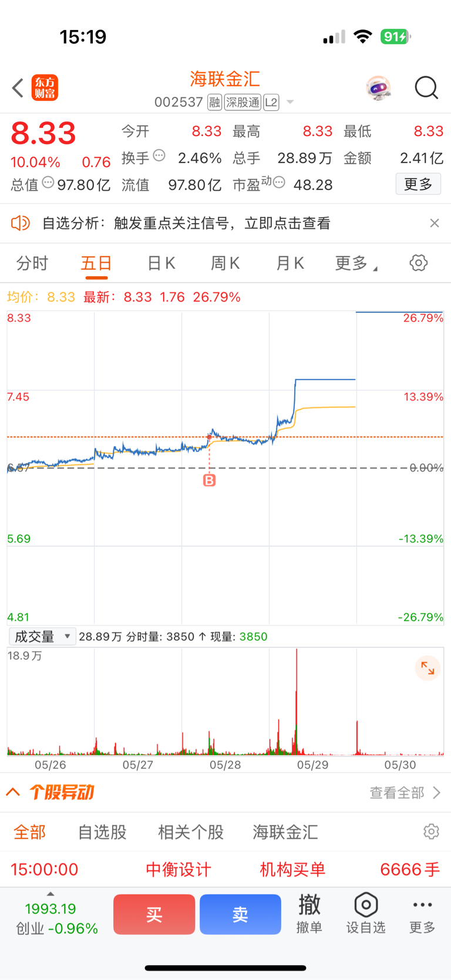Expand volume chart to fullscreen
The height and width of the screenshot is (980, 451).
pyautogui.click(x=428, y=668)
